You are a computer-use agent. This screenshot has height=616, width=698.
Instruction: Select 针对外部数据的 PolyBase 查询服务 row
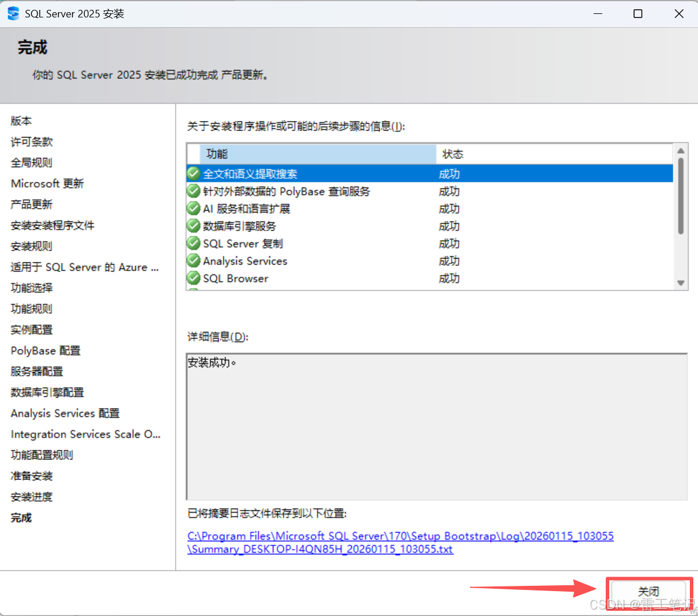pos(429,191)
